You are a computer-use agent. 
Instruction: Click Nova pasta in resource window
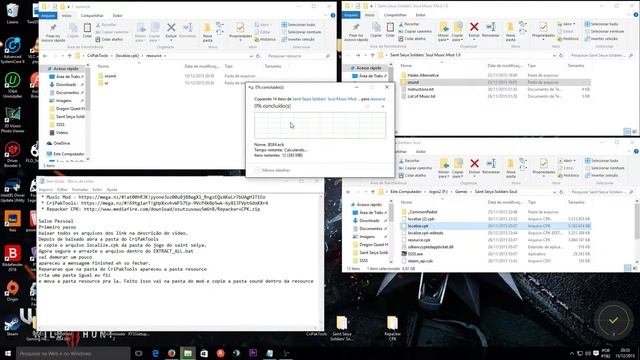tap(207, 31)
